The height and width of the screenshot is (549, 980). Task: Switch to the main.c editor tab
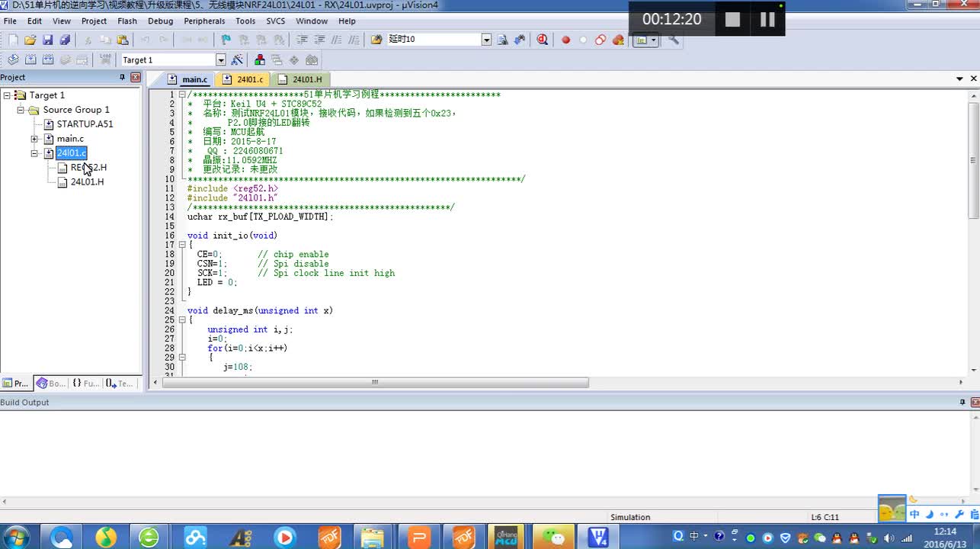[x=187, y=79]
